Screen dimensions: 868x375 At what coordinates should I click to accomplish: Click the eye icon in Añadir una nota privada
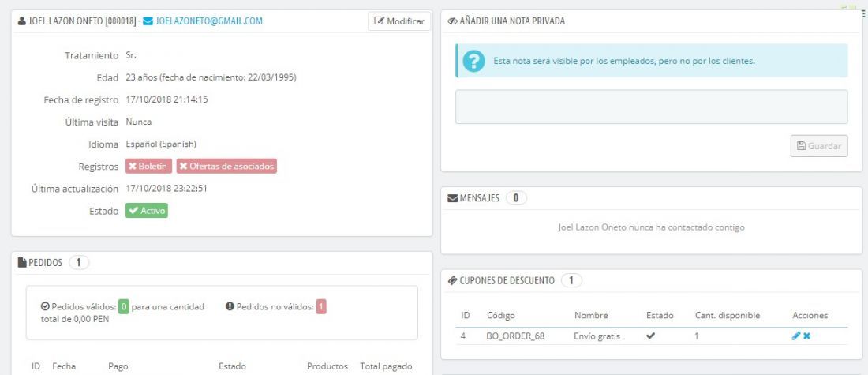tap(452, 21)
